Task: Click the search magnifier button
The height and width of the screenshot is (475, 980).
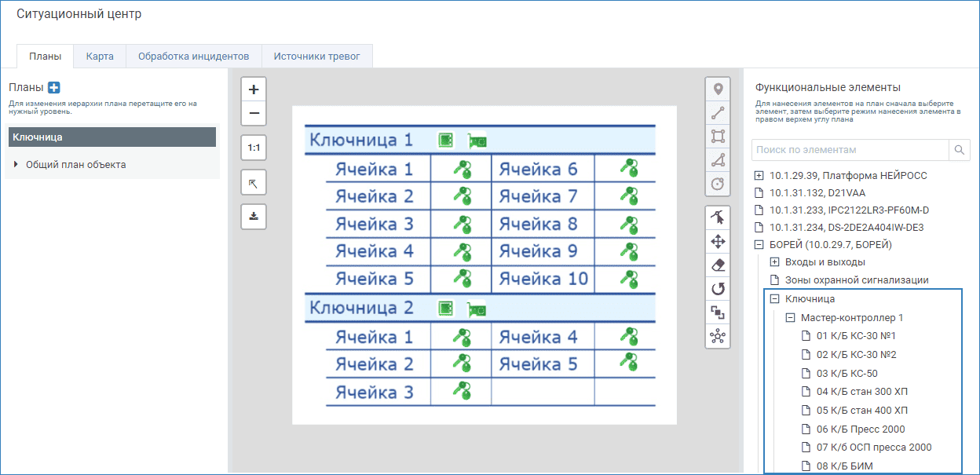Action: tap(960, 149)
